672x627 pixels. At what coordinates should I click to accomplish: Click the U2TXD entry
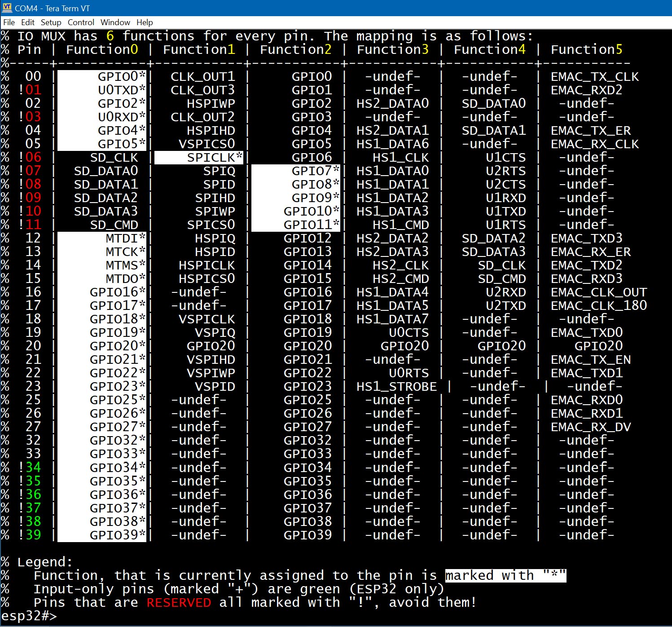pos(505,306)
